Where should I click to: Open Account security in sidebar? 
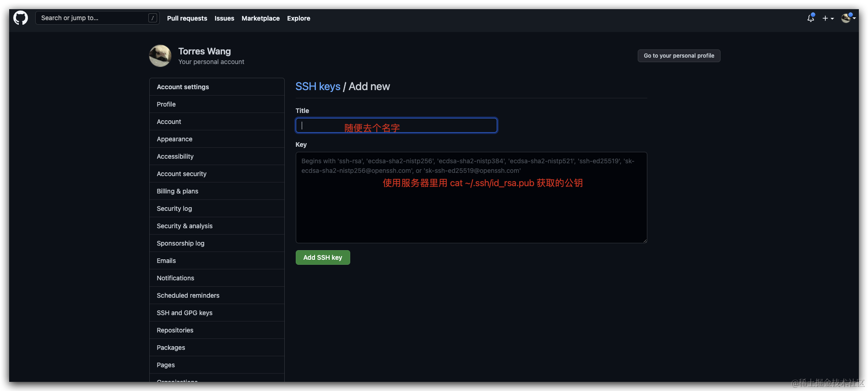click(217, 174)
